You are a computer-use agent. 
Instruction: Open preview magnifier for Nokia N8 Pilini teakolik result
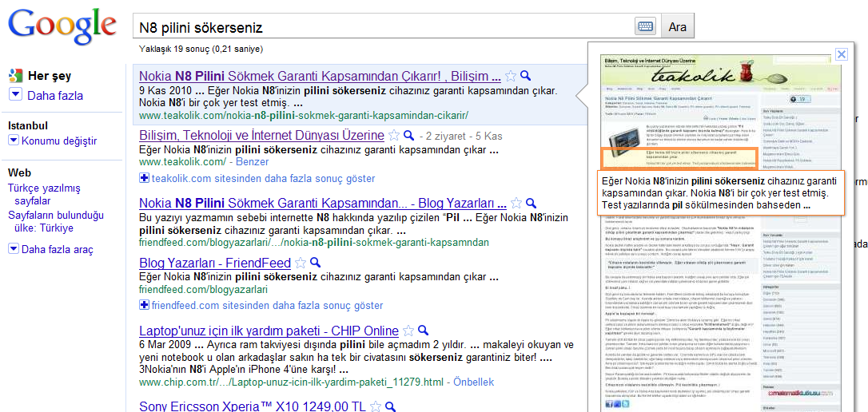(526, 76)
